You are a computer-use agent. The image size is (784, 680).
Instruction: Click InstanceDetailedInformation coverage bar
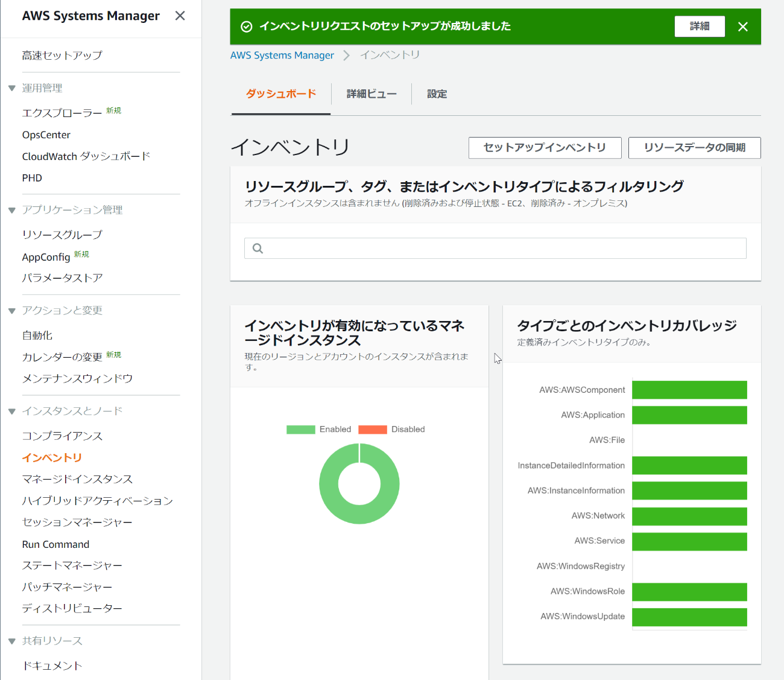[690, 465]
